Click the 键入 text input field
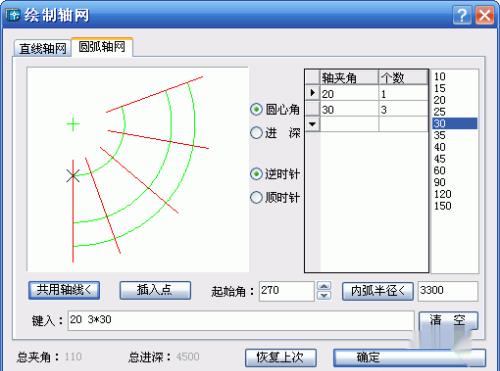 point(241,321)
